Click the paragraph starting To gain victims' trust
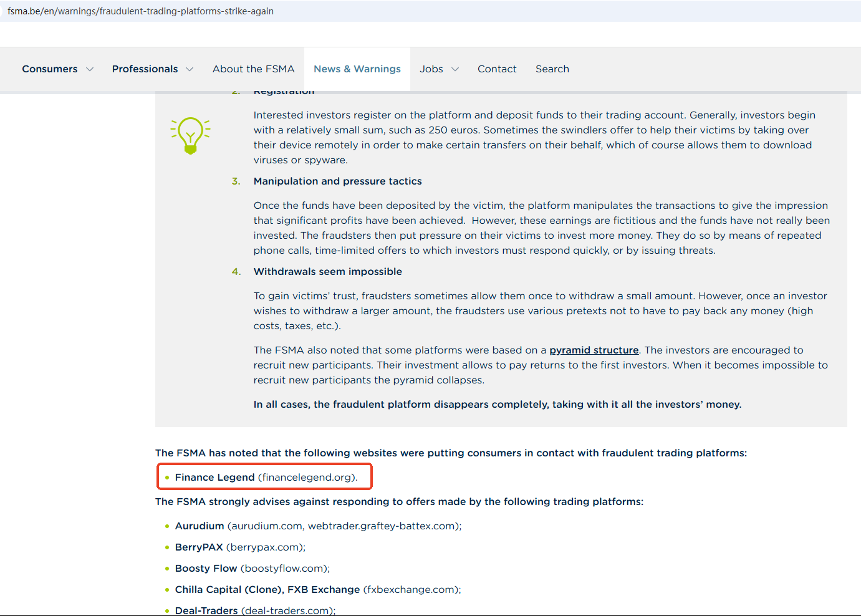 tap(541, 311)
